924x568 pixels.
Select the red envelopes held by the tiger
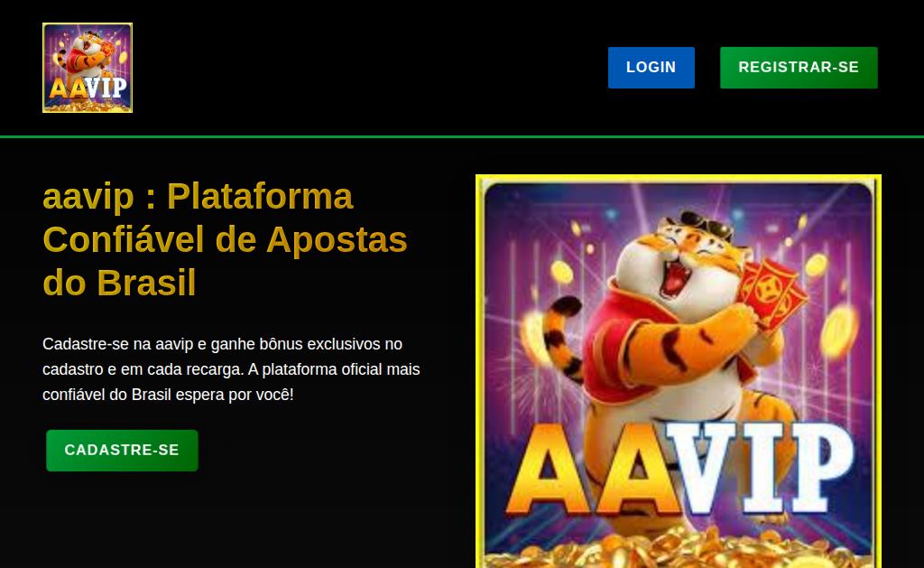pyautogui.click(x=773, y=292)
